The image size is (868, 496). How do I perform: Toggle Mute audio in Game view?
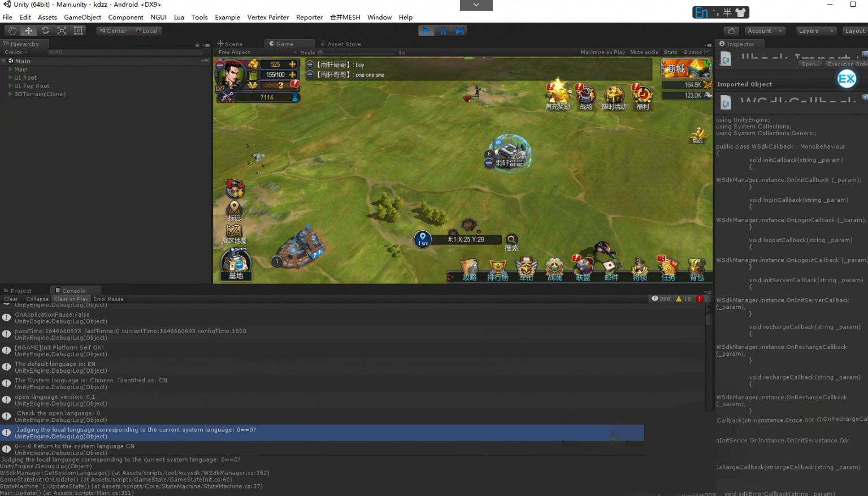pos(644,52)
